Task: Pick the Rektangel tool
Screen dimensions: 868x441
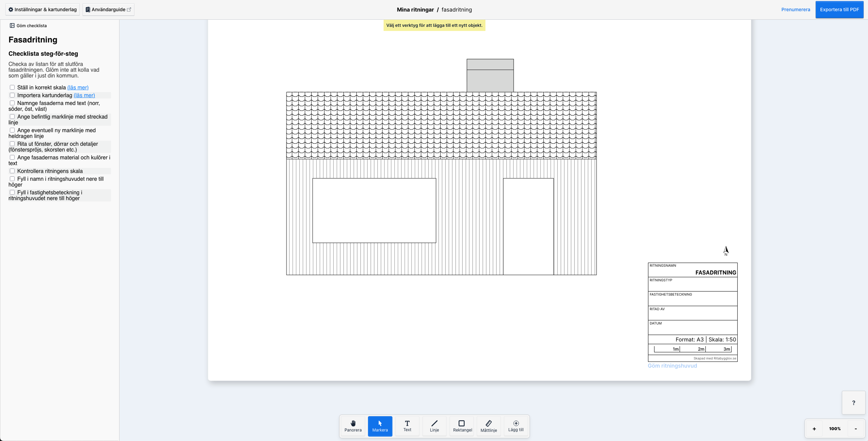Action: [x=462, y=426]
